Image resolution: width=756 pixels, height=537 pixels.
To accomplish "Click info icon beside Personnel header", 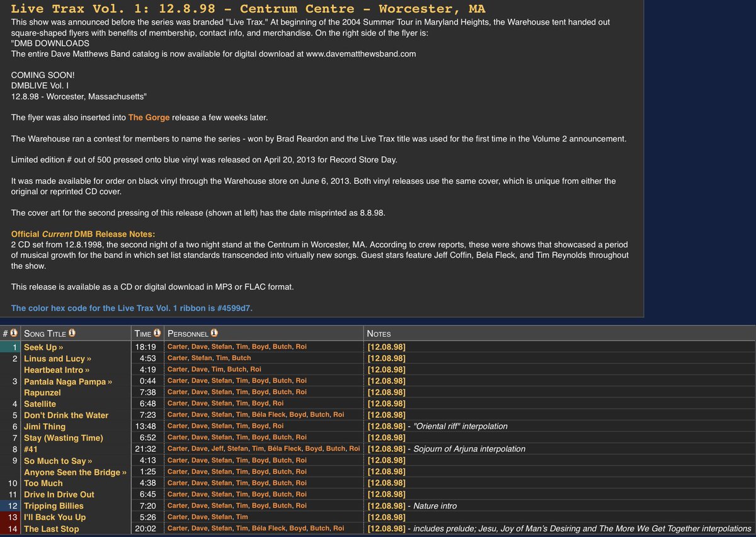I will [215, 333].
